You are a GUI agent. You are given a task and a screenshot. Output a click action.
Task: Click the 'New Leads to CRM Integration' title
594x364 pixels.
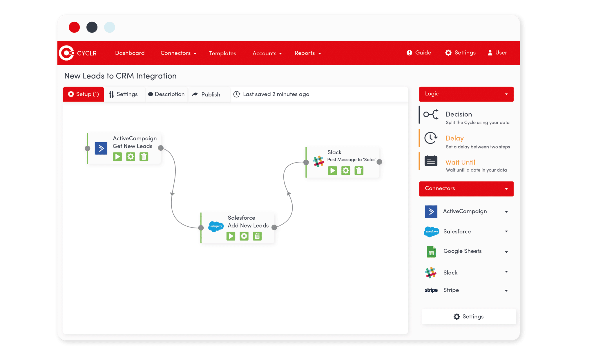click(120, 76)
